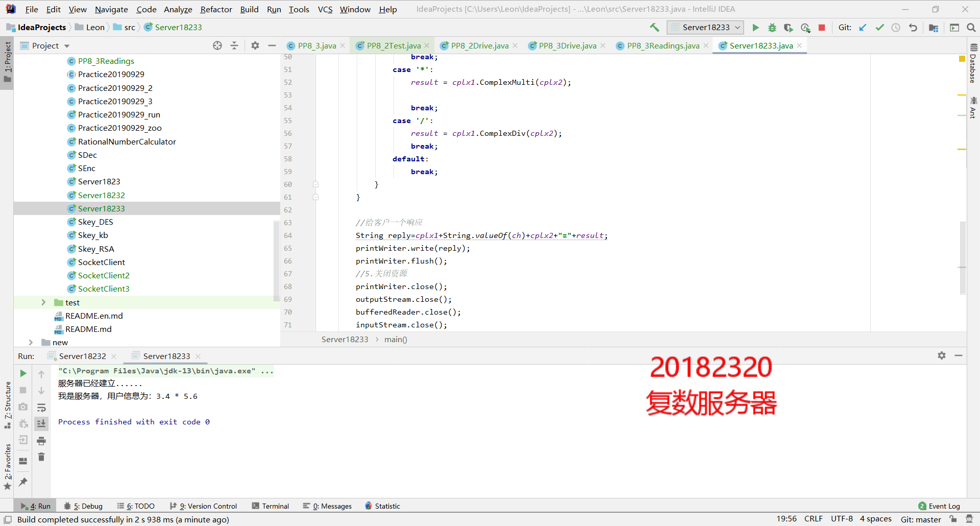Open Messages tool window
This screenshot has width=980, height=526.
[x=327, y=506]
